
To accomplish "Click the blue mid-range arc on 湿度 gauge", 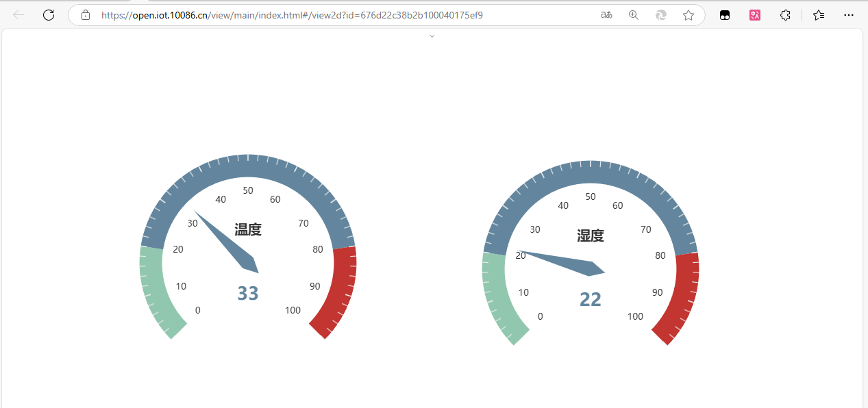I will point(591,172).
